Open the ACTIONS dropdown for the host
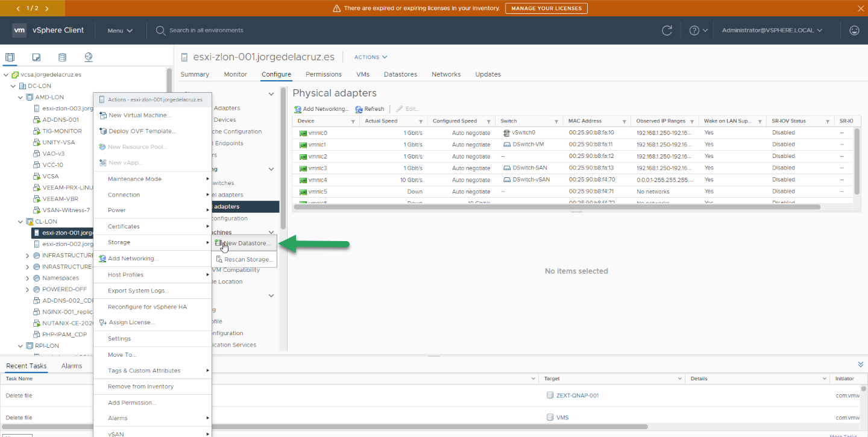The image size is (868, 437). pos(371,57)
